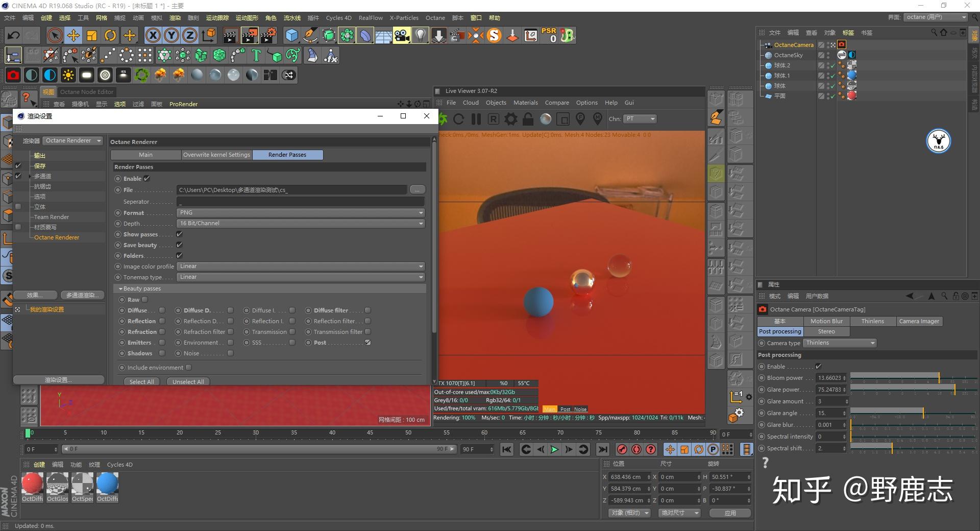Toggle X axis lock icon

(153, 35)
